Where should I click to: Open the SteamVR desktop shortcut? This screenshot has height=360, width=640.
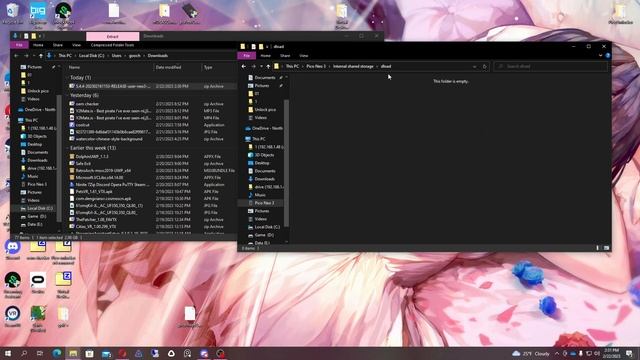[13, 317]
